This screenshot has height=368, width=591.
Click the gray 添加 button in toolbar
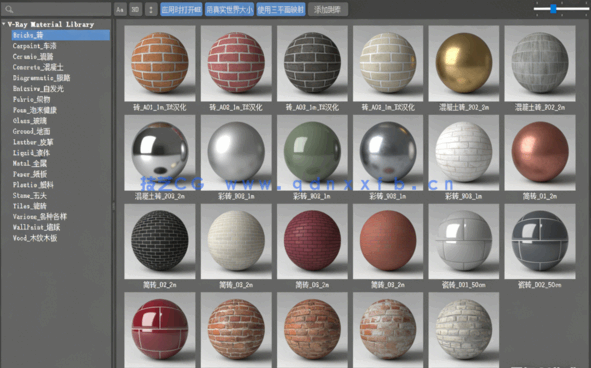328,9
